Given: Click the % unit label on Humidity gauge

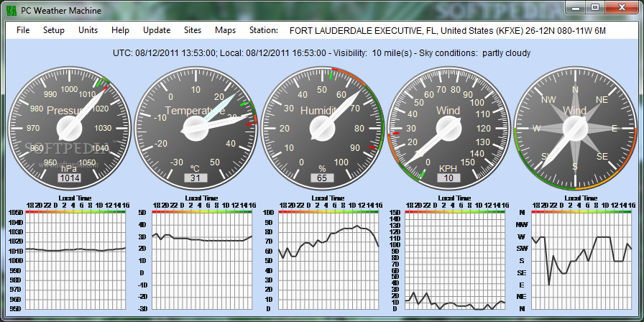Looking at the screenshot, I should tap(323, 168).
